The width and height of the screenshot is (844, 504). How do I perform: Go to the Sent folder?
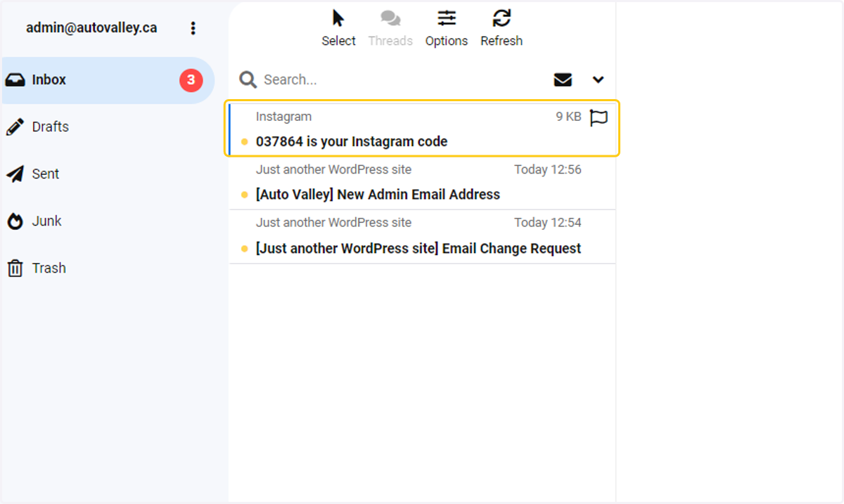point(108,174)
